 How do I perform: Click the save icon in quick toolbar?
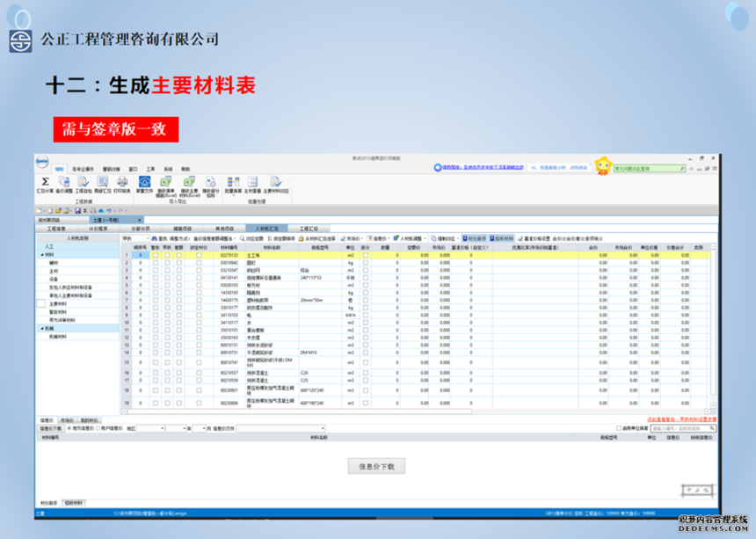point(77,211)
